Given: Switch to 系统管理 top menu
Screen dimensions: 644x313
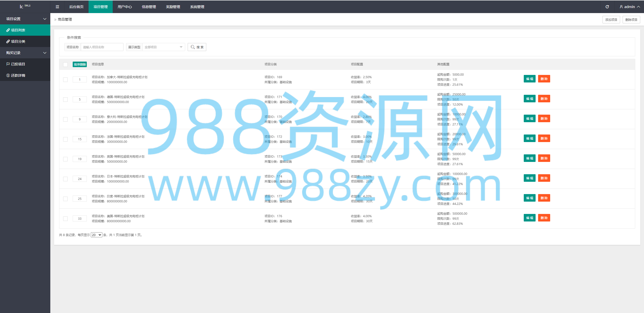Looking at the screenshot, I should 197,7.
